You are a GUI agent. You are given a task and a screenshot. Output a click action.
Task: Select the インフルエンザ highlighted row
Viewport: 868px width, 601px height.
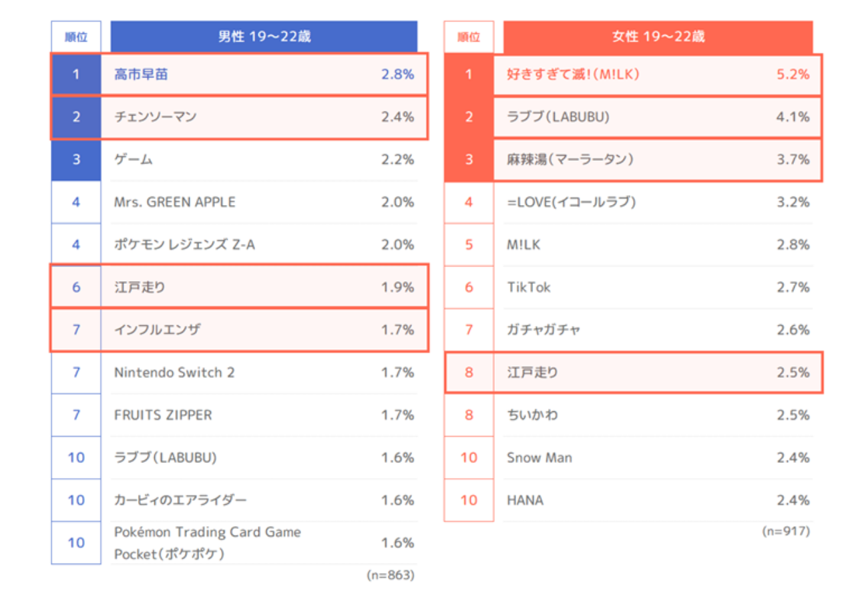[x=157, y=329]
